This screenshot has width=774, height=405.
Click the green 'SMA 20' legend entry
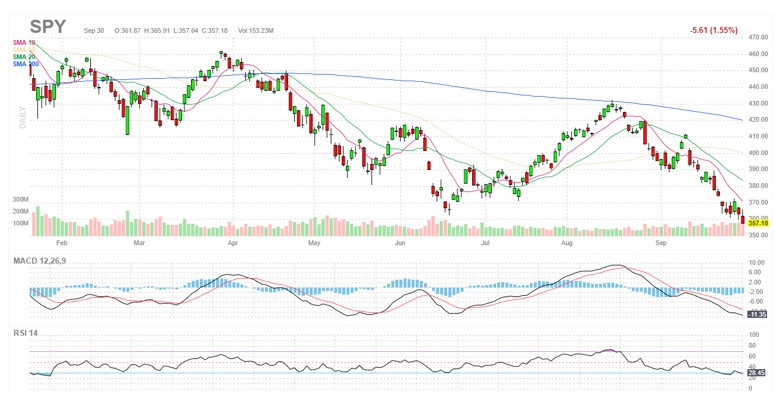pyautogui.click(x=24, y=57)
